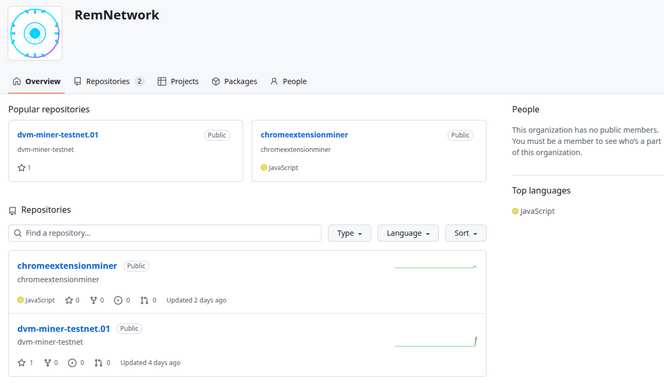Open the Type filter dropdown
The width and height of the screenshot is (664, 384).
pos(349,233)
